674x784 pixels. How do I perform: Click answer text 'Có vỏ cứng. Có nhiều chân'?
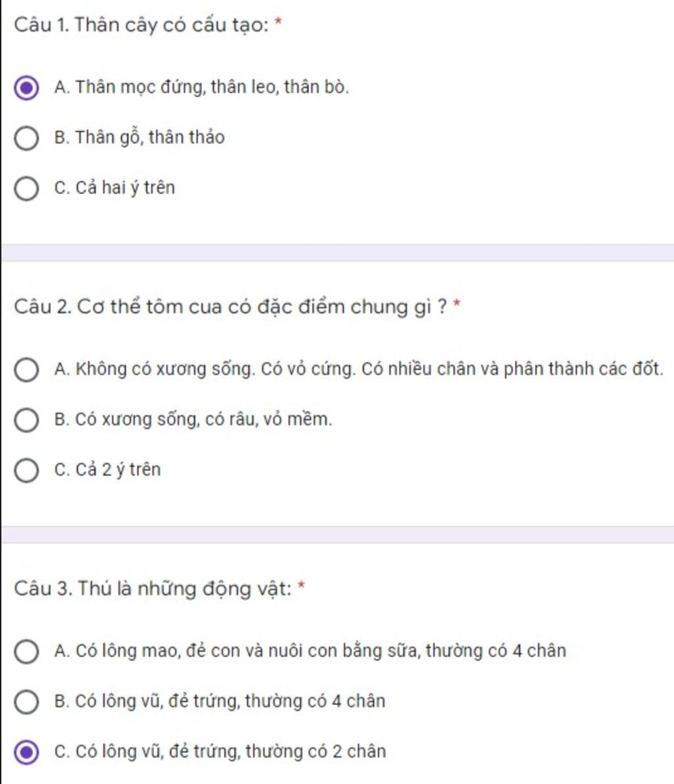(348, 369)
